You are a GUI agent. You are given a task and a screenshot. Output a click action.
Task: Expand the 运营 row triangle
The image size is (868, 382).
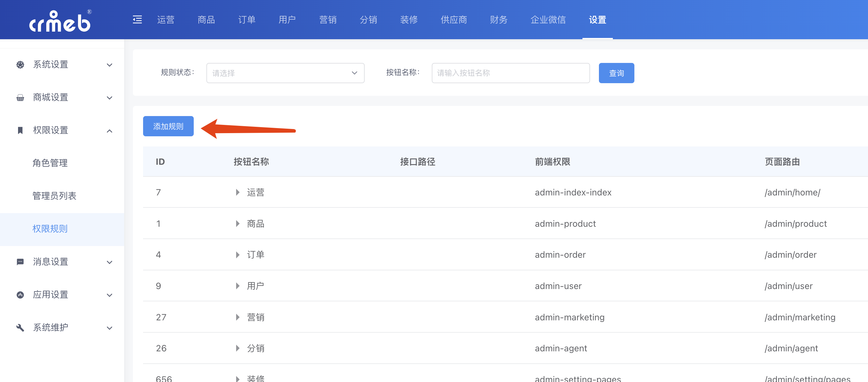(237, 193)
